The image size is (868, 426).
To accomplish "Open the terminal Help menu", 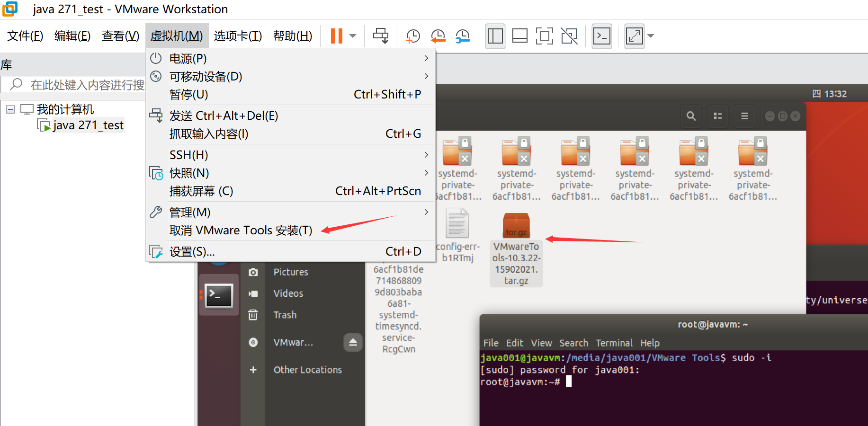I will [650, 343].
